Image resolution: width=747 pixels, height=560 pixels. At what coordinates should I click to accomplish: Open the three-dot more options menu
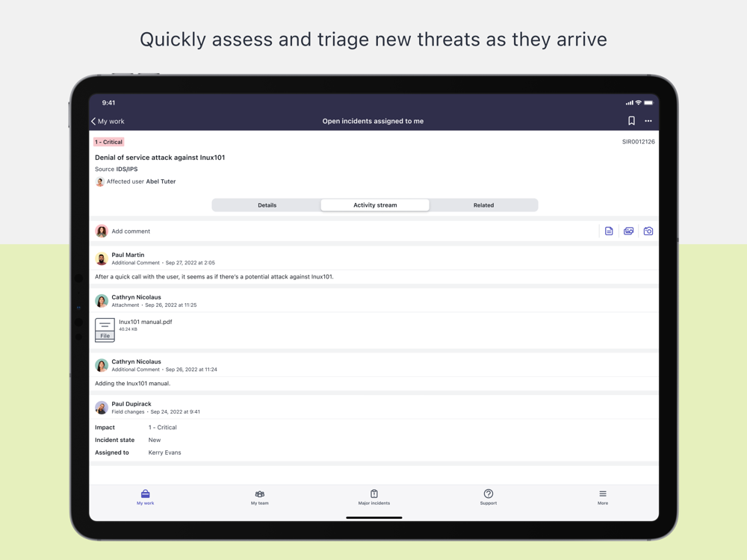648,121
